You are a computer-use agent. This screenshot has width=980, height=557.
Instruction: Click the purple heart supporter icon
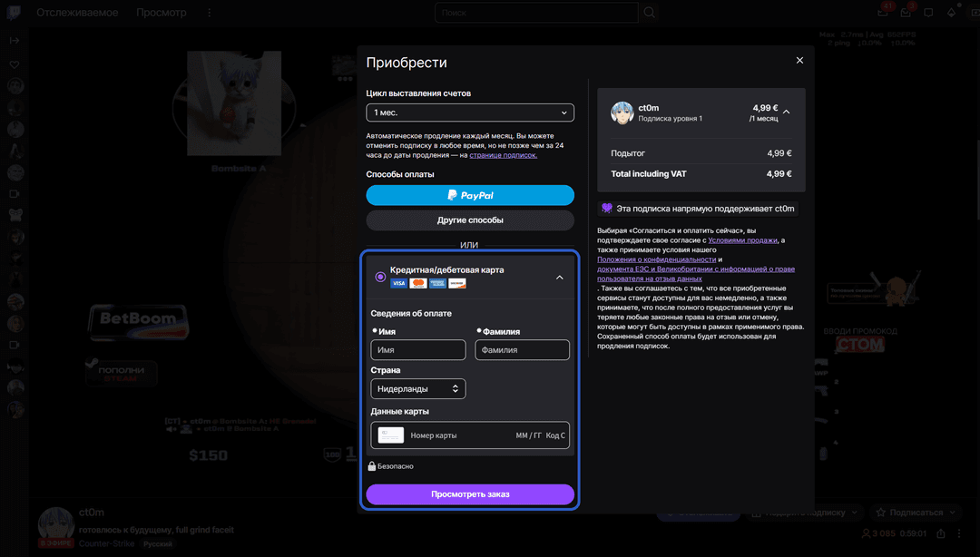pos(606,208)
